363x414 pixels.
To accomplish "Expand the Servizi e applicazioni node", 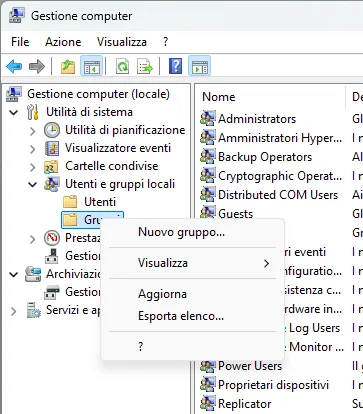I will point(14,311).
